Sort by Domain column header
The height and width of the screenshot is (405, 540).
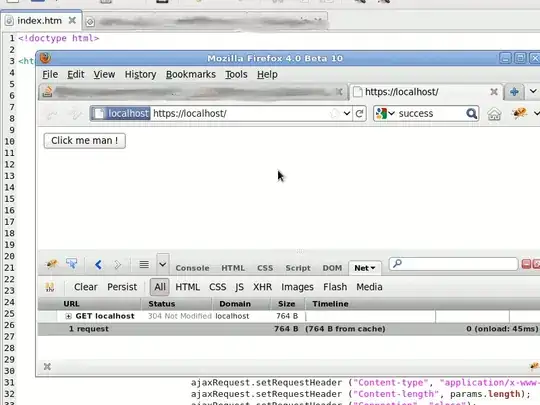[x=241, y=304]
